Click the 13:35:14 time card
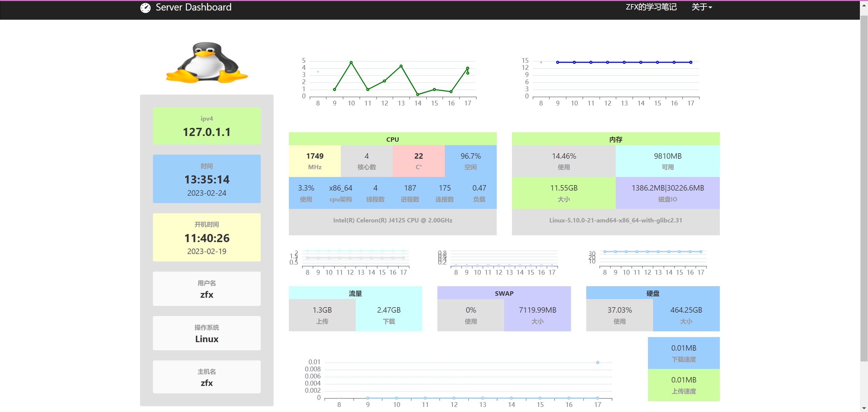868x412 pixels. click(x=207, y=179)
